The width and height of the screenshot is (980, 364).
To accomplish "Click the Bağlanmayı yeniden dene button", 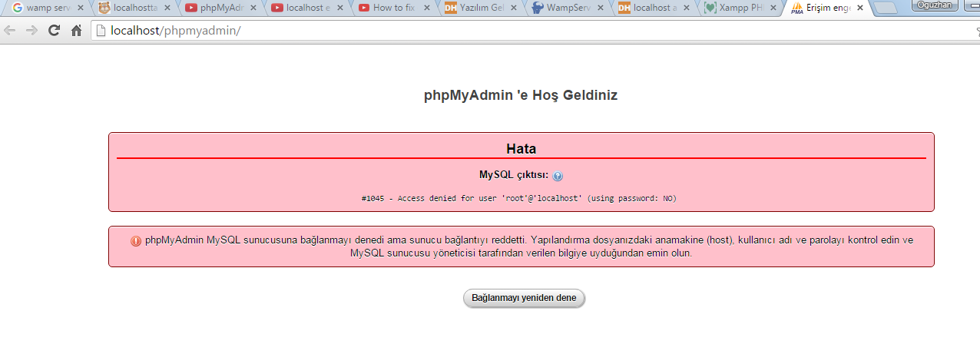I will (524, 298).
